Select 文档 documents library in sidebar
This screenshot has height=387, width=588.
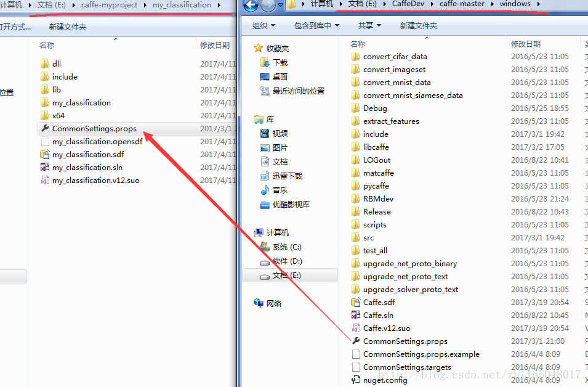tap(280, 161)
